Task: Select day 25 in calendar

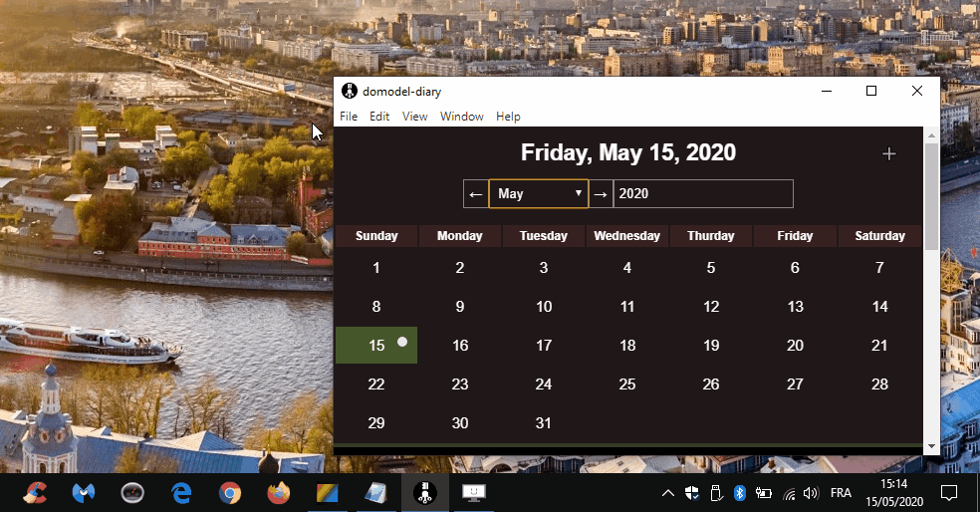Action: pos(627,384)
